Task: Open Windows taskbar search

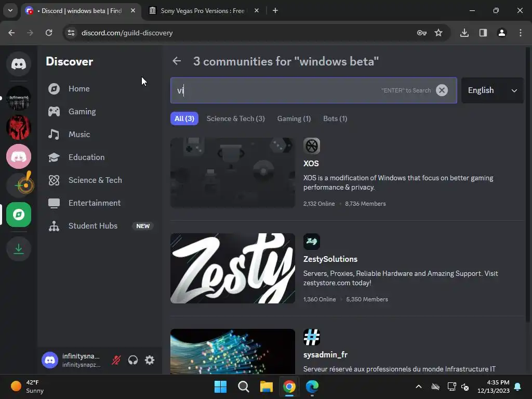Action: [244, 387]
